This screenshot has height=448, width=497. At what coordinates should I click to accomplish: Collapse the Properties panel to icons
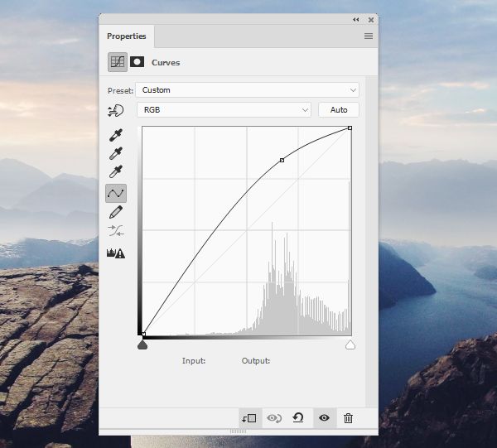pyautogui.click(x=356, y=20)
